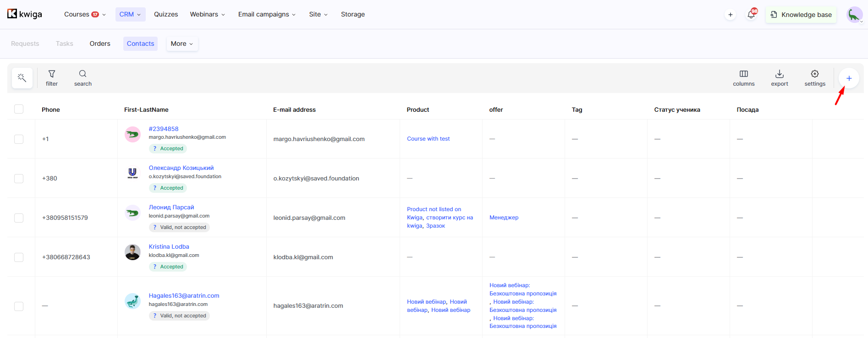
Task: Switch to the Orders tab
Action: 100,44
